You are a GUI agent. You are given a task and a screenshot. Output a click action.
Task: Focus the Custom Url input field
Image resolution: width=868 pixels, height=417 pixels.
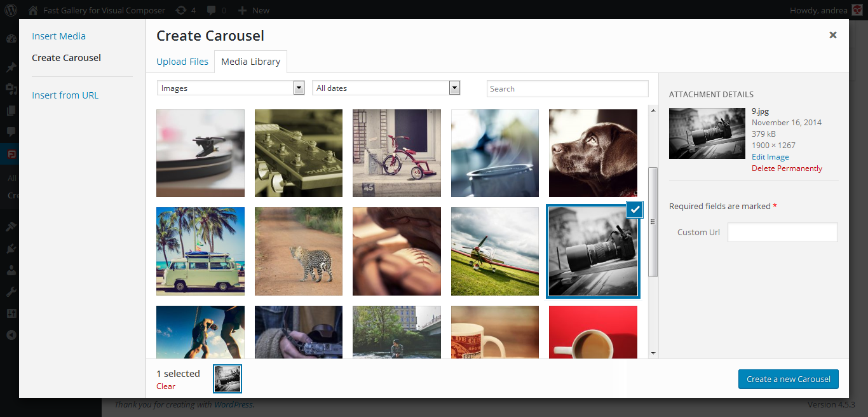[x=782, y=232]
